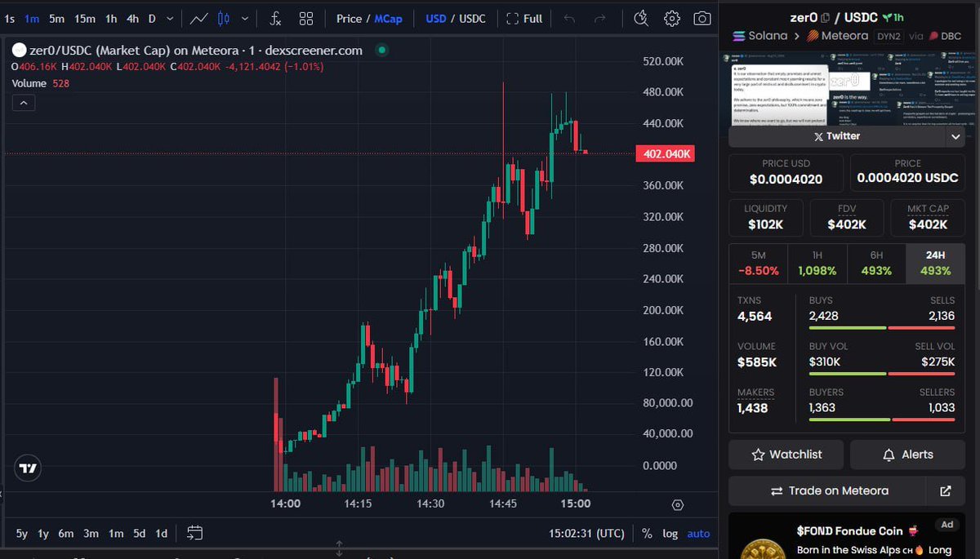This screenshot has width=980, height=559.
Task: Switch chart to 5m interval
Action: click(56, 18)
